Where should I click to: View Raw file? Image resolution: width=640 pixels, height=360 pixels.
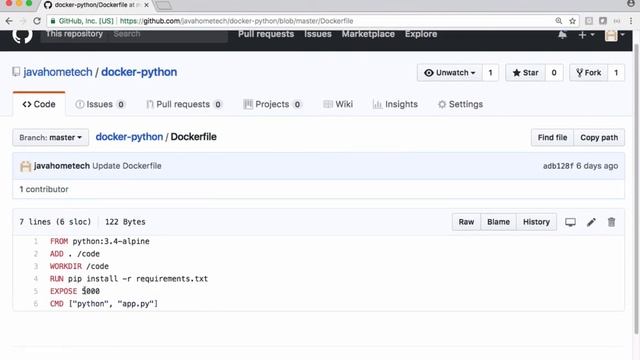[466, 222]
